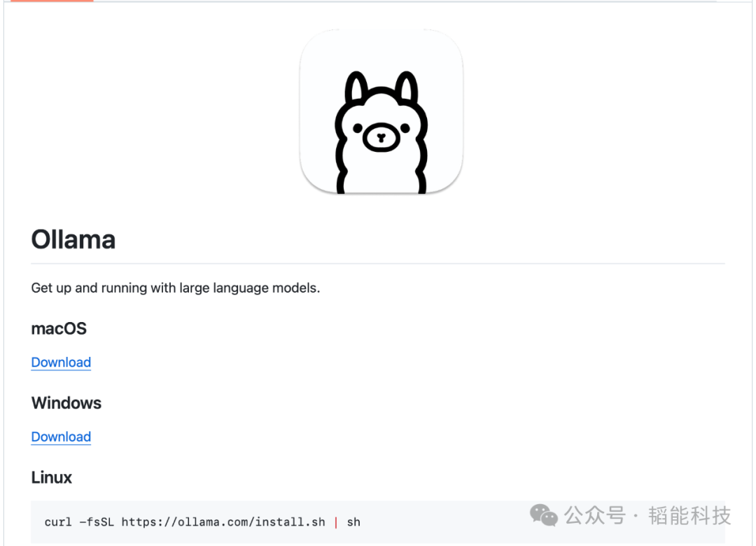Click the 'curl' word in code block

[58, 522]
